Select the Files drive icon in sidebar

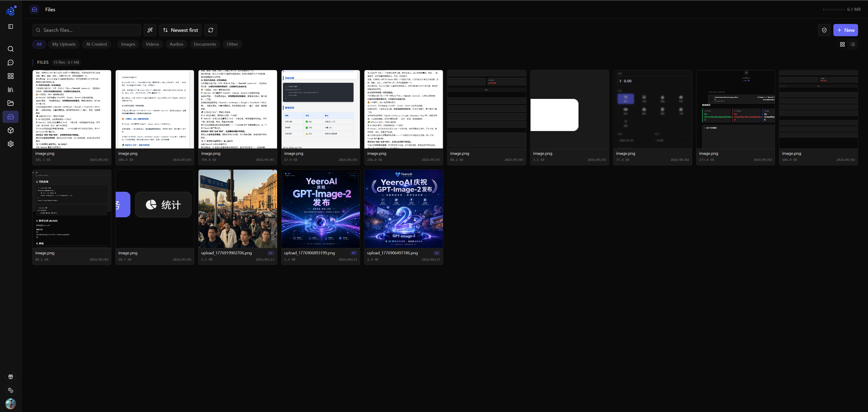click(x=10, y=117)
